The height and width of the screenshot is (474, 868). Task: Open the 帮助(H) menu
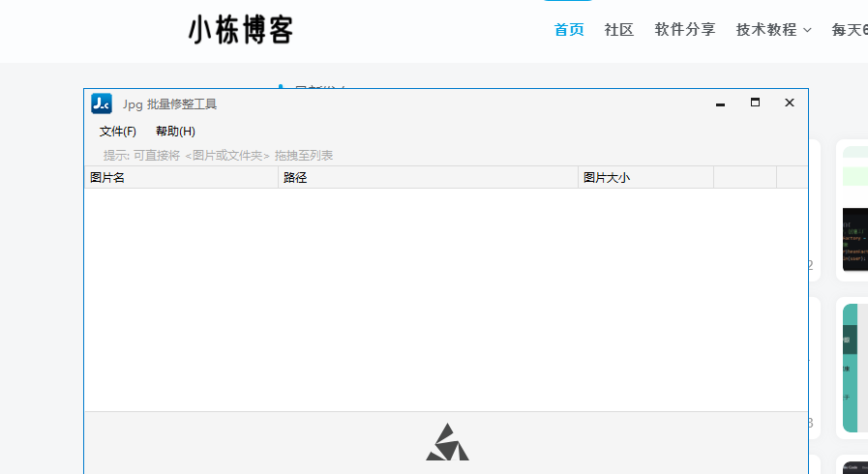coord(175,132)
